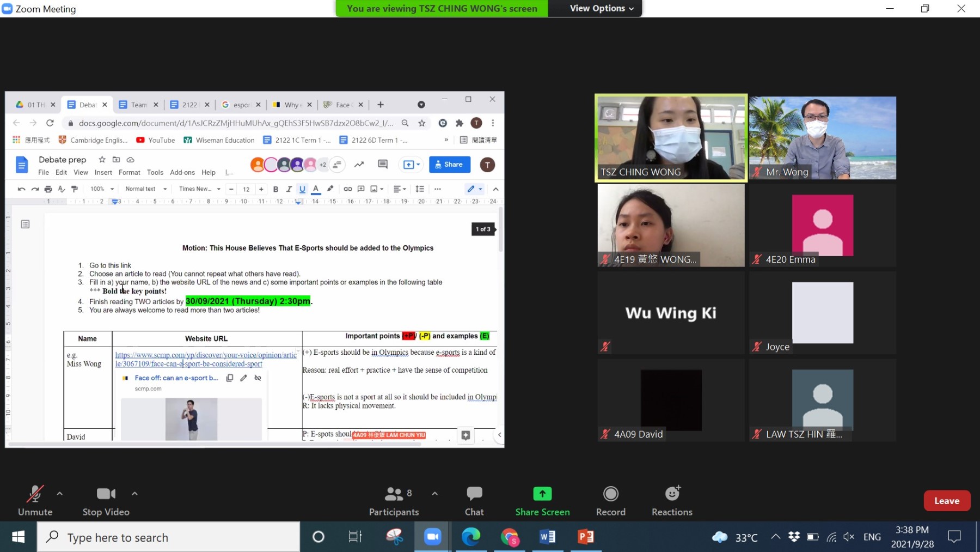Screen dimensions: 980x552
Task: Open the Participants panel
Action: tap(394, 501)
